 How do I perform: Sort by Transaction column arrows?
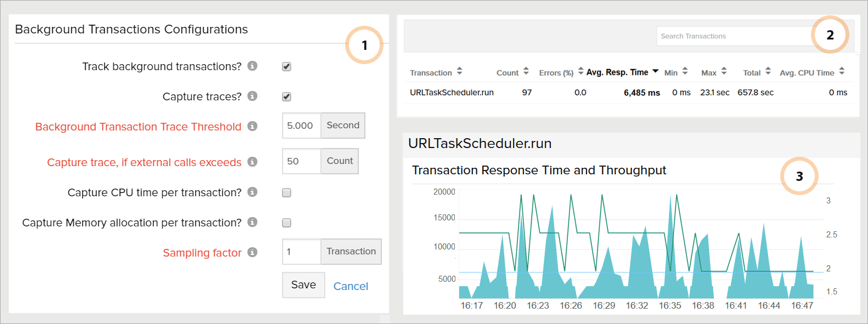coord(459,71)
